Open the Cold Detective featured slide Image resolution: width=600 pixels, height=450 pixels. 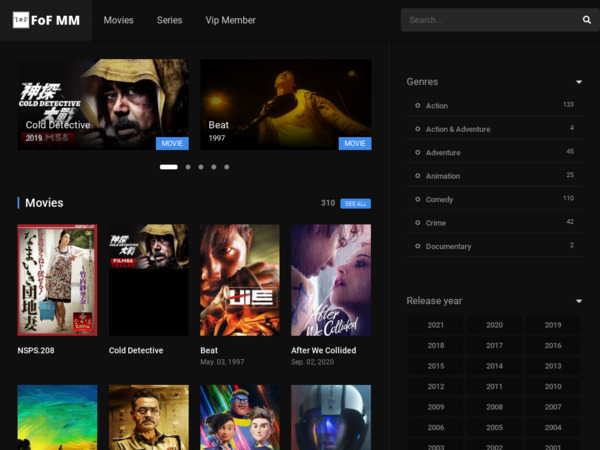[103, 104]
